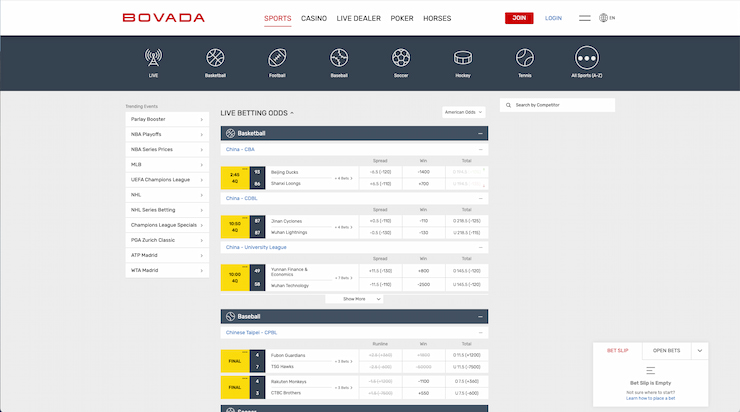Click the search magnifier icon
The height and width of the screenshot is (412, 740).
click(x=508, y=105)
